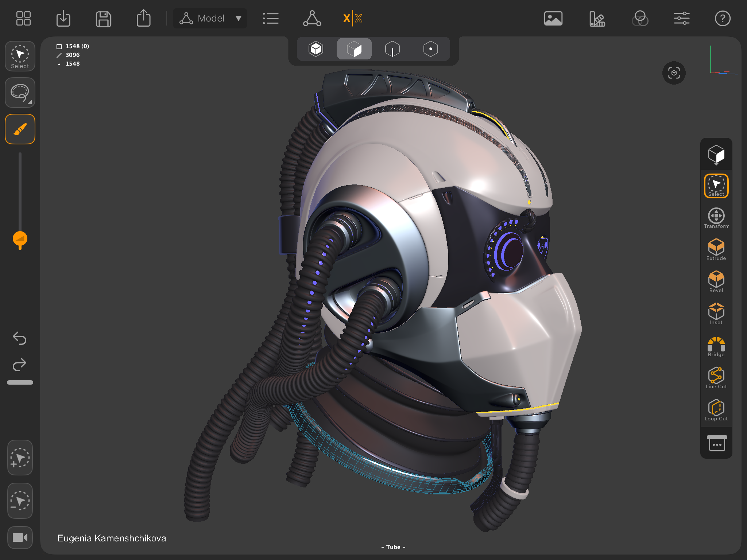Click the share export icon

[144, 18]
